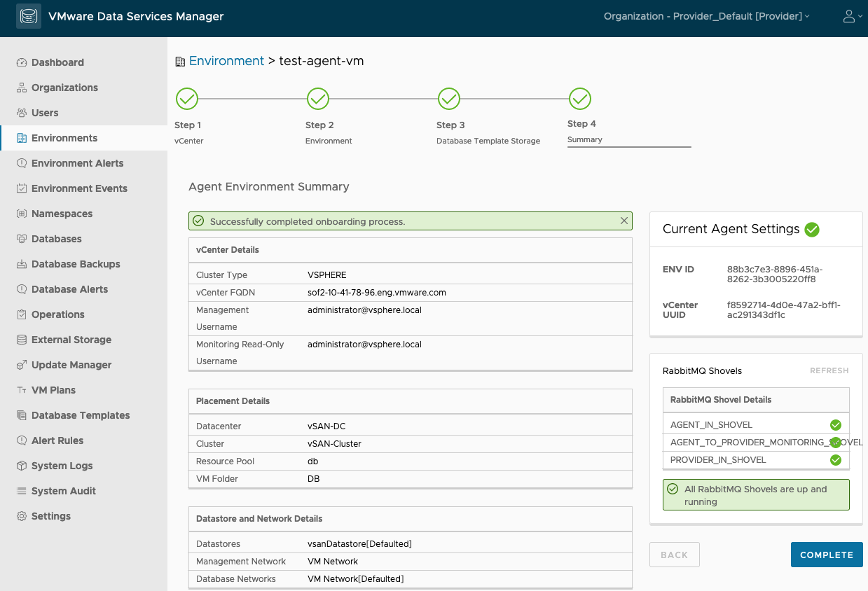Refresh the RabbitMQ Shovels list
The width and height of the screenshot is (868, 591).
tap(829, 370)
